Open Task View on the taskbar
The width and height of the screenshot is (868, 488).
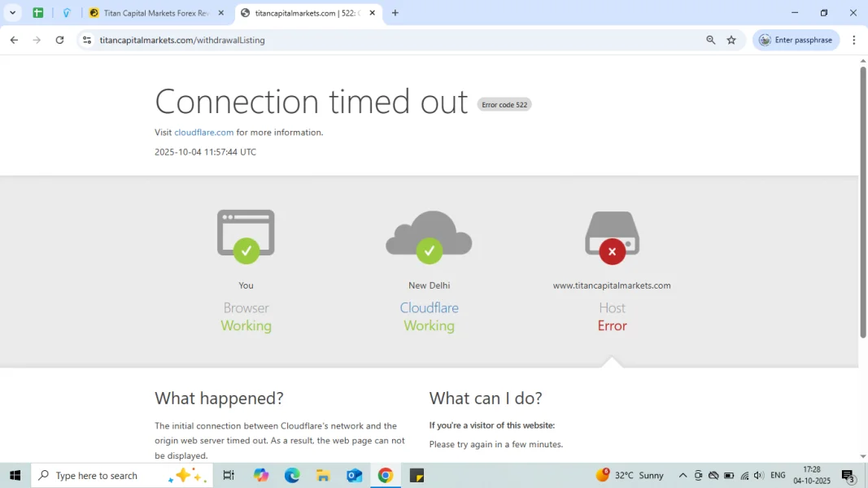pyautogui.click(x=228, y=475)
